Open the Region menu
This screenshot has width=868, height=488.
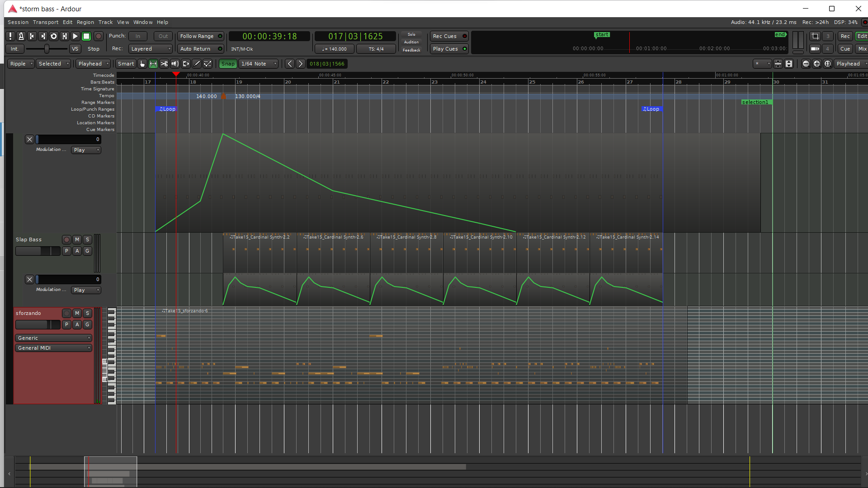[85, 22]
